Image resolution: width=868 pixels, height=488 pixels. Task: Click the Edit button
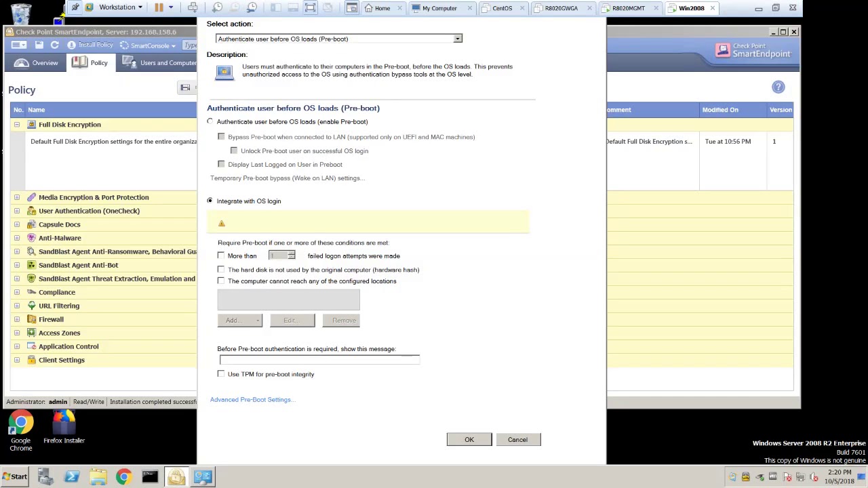point(292,320)
